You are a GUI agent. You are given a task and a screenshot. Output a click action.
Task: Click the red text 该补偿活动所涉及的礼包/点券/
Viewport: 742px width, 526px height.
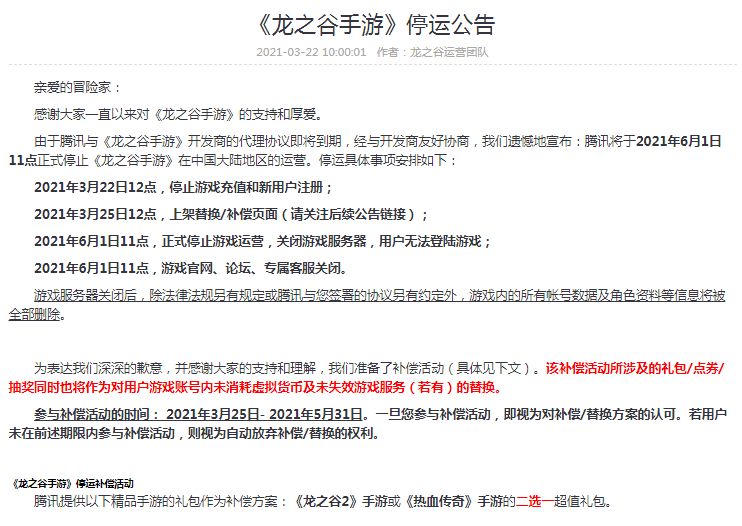point(635,368)
